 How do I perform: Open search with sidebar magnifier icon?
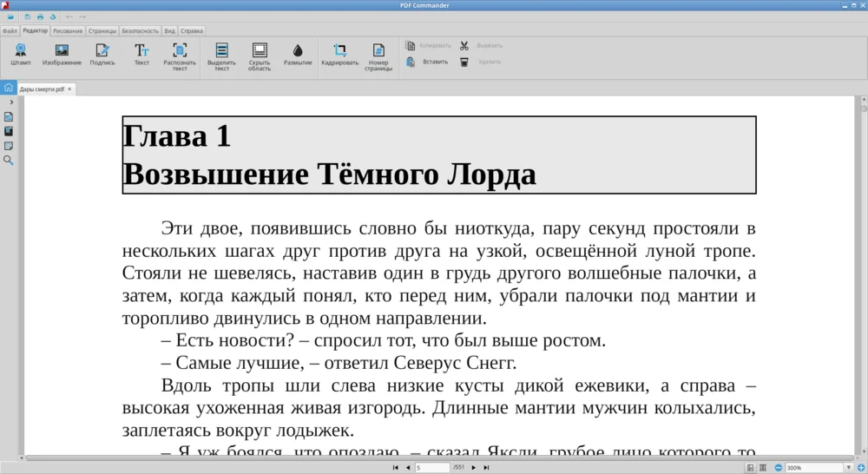(9, 161)
